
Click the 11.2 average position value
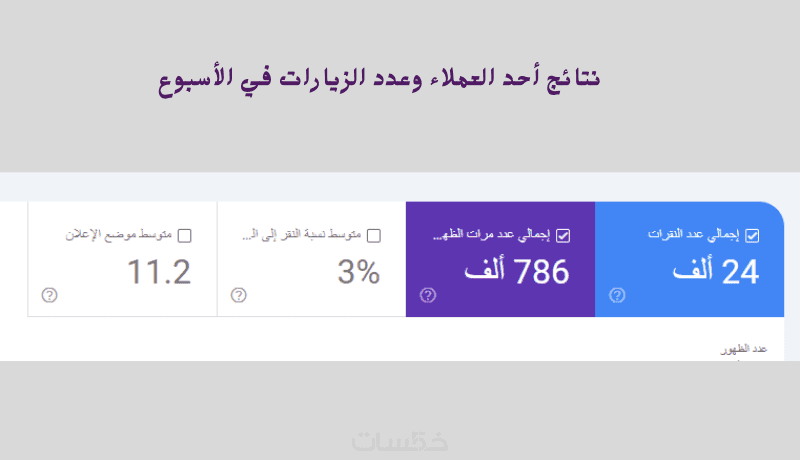coord(159,272)
